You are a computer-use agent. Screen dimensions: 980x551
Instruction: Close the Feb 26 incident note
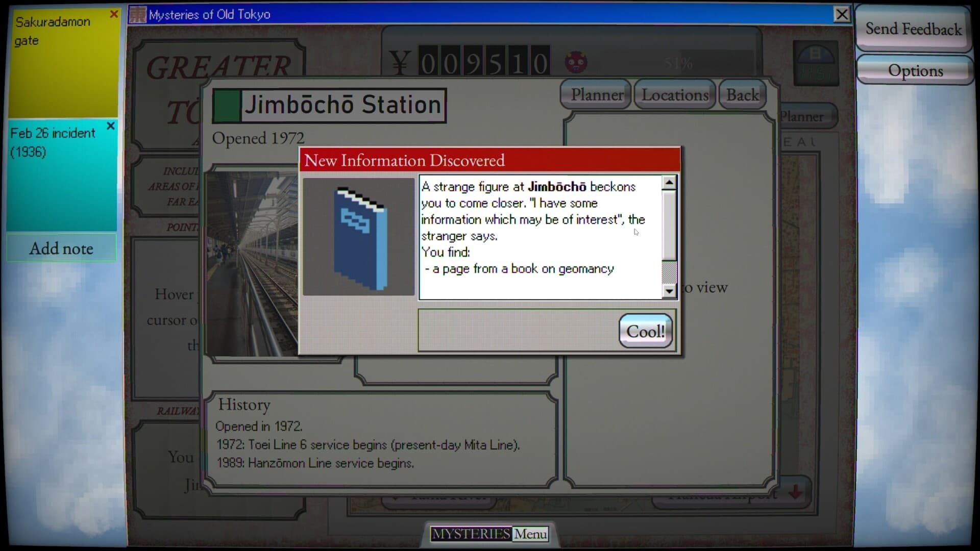coord(111,126)
